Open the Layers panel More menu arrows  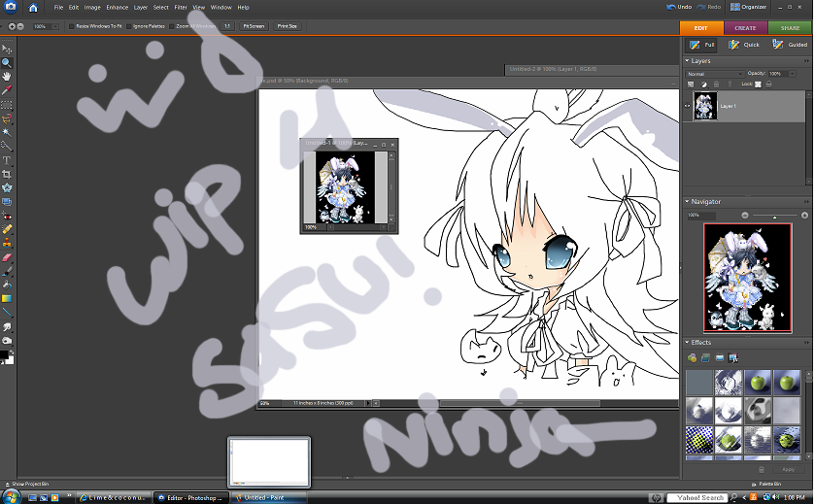click(x=806, y=61)
